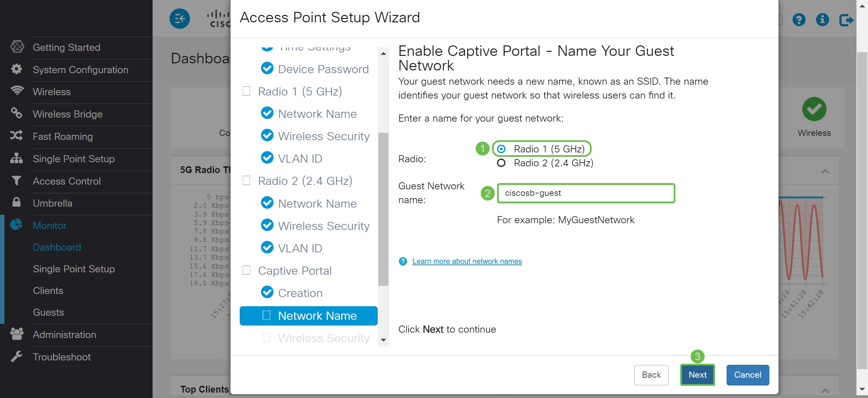The width and height of the screenshot is (868, 398).
Task: Click the Guest Network name input field
Action: tap(586, 193)
